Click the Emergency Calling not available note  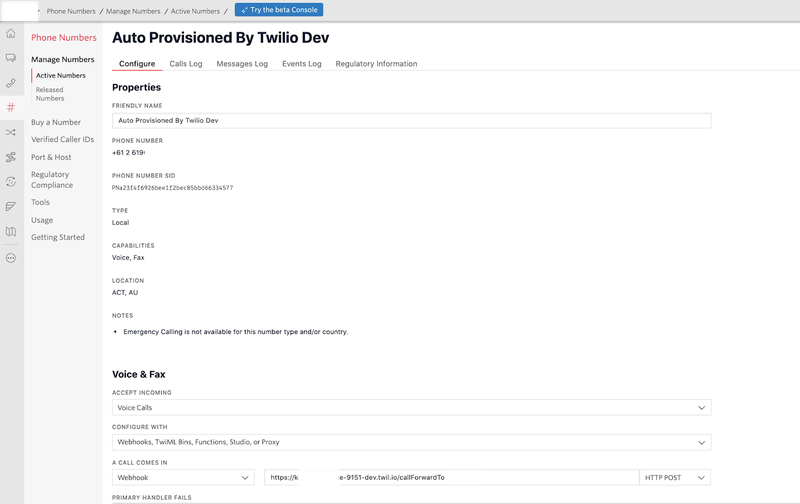coord(236,332)
